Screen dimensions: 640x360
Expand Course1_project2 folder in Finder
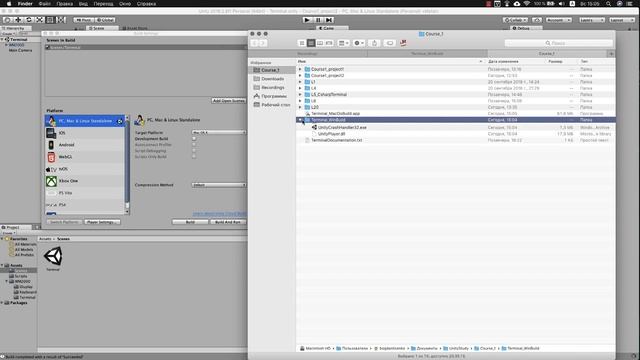[300, 76]
